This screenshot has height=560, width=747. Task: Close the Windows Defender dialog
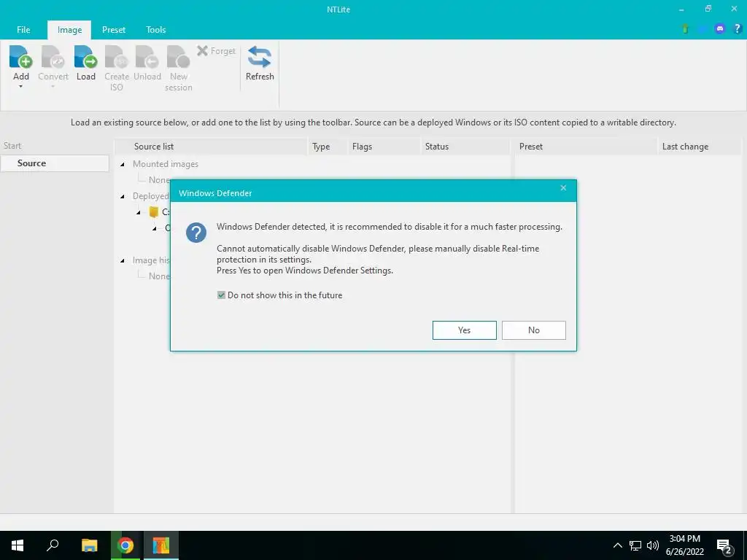(x=563, y=188)
